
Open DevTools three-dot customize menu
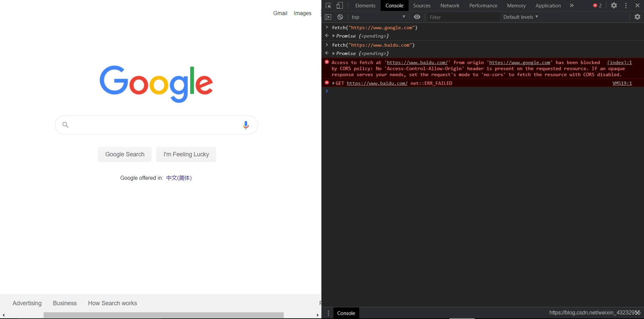[626, 5]
